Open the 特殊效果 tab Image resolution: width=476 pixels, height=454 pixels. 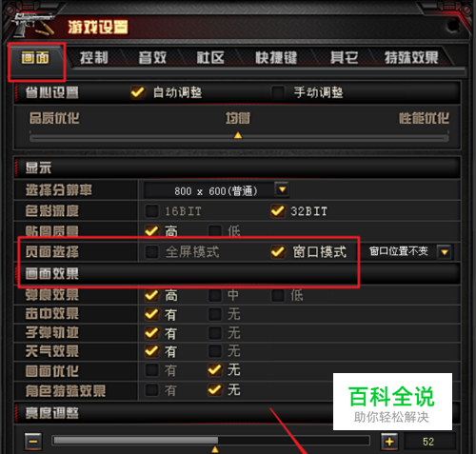point(411,58)
